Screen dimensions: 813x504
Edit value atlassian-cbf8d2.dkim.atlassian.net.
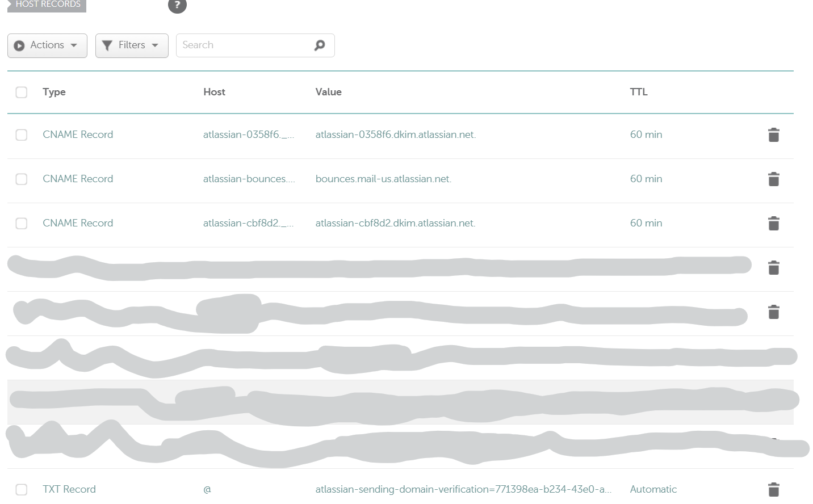point(396,223)
